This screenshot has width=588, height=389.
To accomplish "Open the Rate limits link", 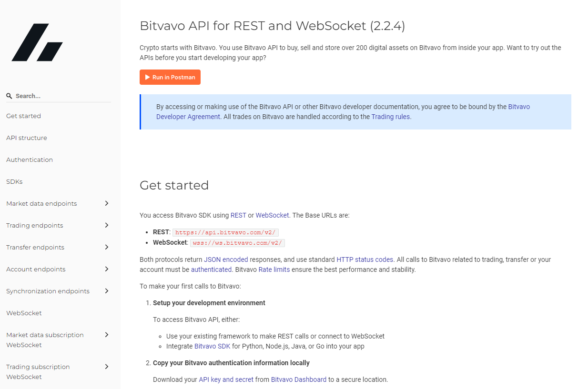I will (274, 269).
